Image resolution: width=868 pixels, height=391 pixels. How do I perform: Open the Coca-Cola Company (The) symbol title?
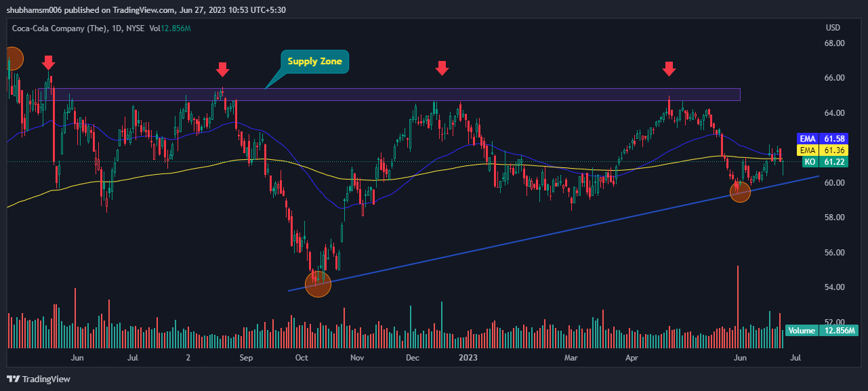pyautogui.click(x=59, y=28)
